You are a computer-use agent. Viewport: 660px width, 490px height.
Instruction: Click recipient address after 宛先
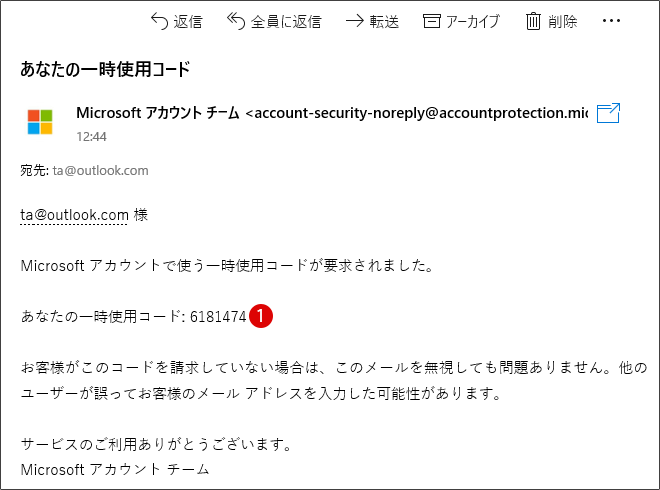(x=101, y=170)
